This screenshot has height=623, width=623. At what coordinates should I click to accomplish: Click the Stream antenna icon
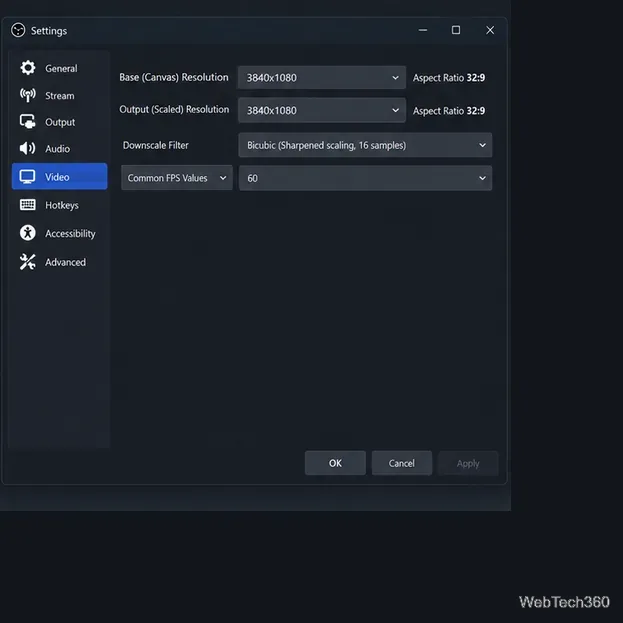click(x=28, y=95)
